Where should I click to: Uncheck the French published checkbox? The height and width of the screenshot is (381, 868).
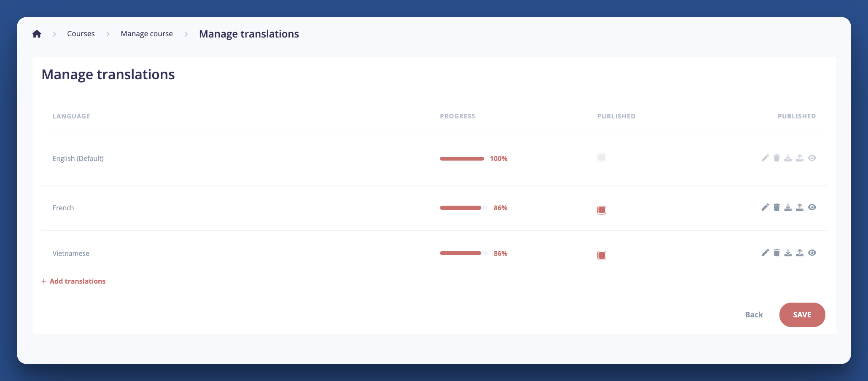coord(601,210)
